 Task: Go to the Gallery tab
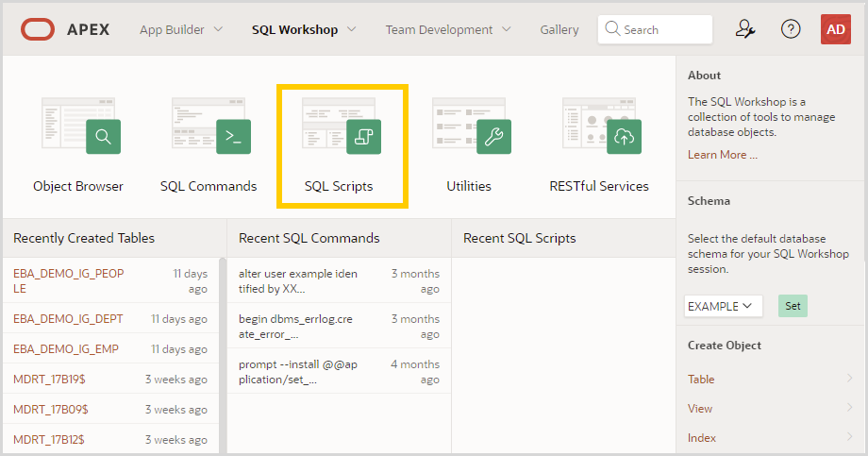click(x=559, y=29)
